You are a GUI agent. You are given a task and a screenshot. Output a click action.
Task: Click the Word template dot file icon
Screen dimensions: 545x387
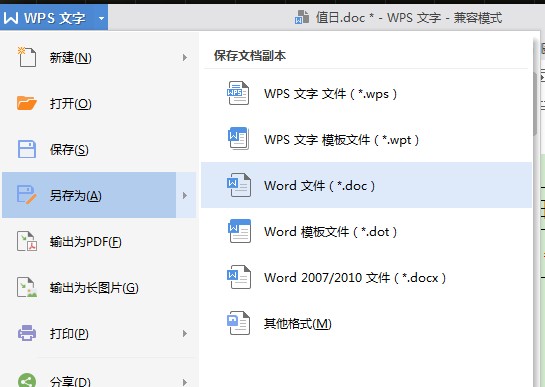point(239,231)
